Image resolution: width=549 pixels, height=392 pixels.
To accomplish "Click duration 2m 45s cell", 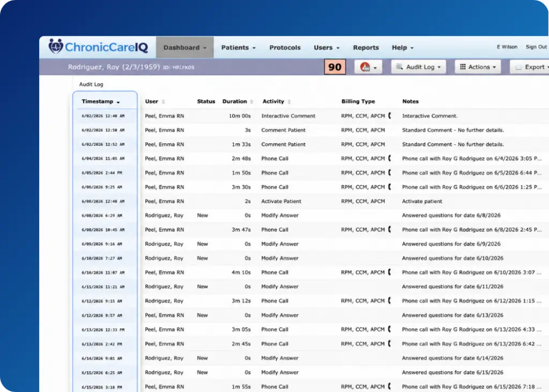I will [241, 344].
